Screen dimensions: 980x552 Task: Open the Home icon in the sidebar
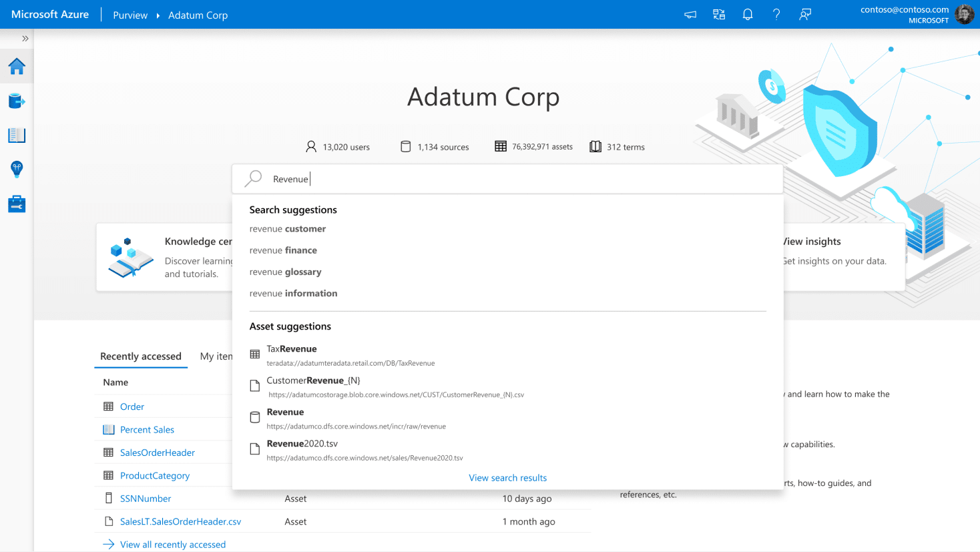(17, 66)
